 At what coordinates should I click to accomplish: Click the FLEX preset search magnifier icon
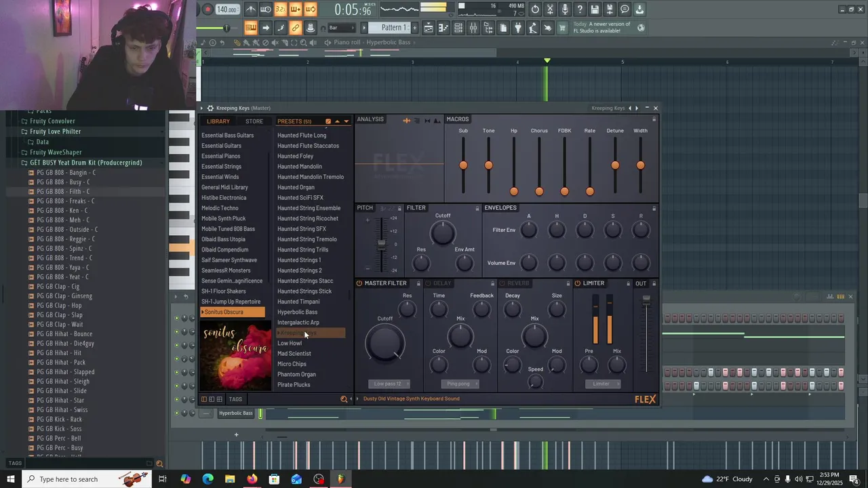coord(344,399)
